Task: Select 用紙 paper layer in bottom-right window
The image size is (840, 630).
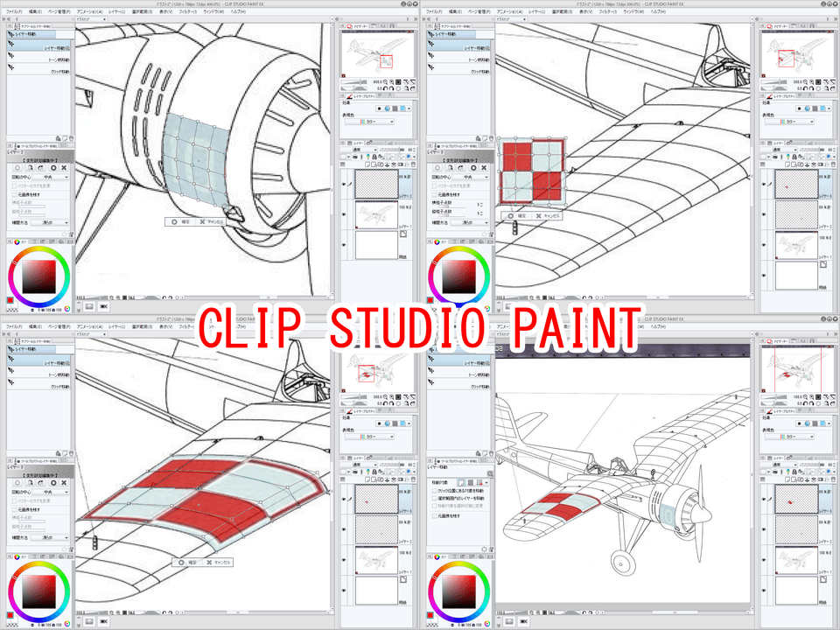Action: point(796,590)
